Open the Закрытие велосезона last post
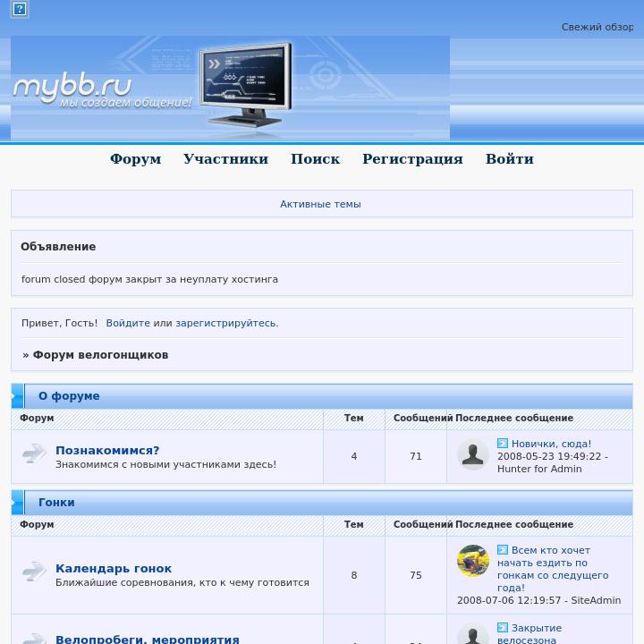The height and width of the screenshot is (644, 644). [x=530, y=634]
